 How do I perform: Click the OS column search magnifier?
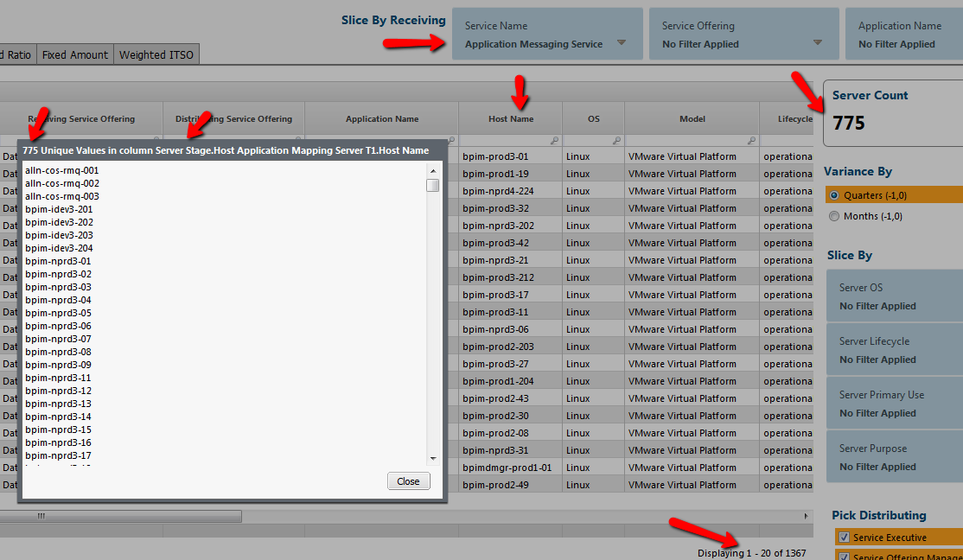pos(616,139)
